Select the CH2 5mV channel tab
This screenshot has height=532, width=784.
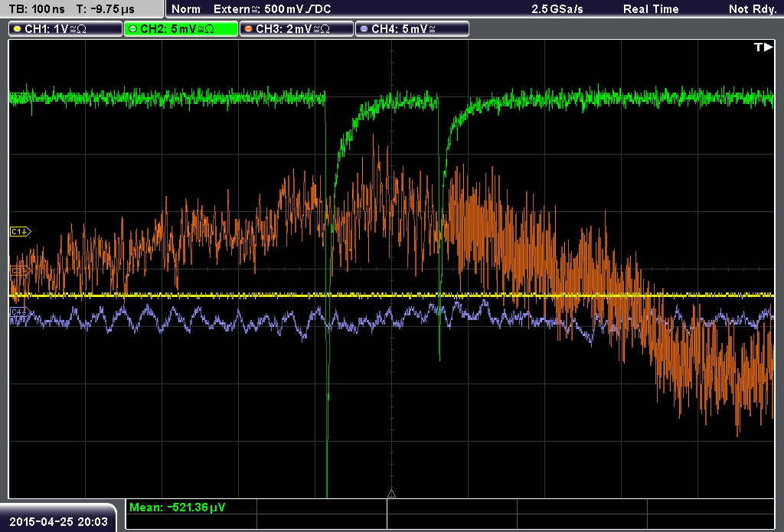(x=181, y=29)
